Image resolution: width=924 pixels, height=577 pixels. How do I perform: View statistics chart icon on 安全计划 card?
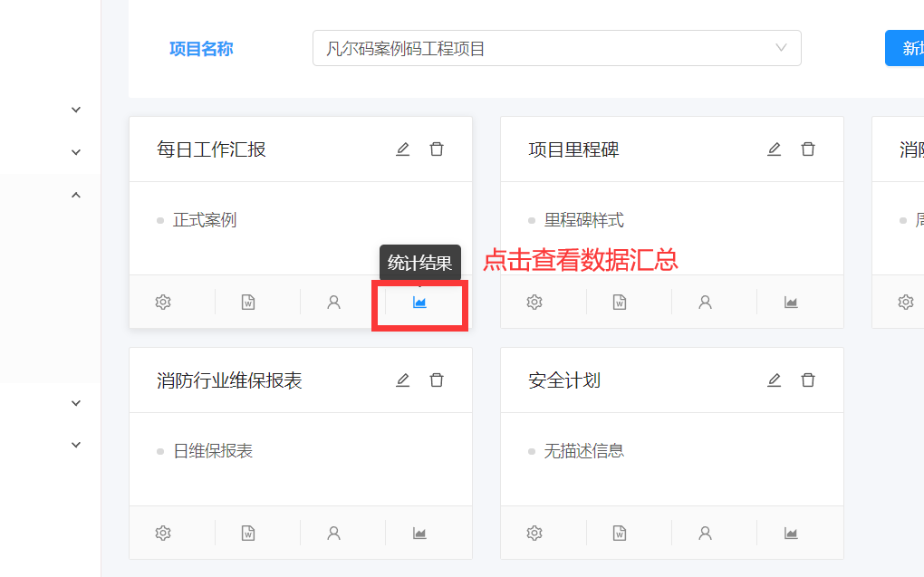coord(791,534)
